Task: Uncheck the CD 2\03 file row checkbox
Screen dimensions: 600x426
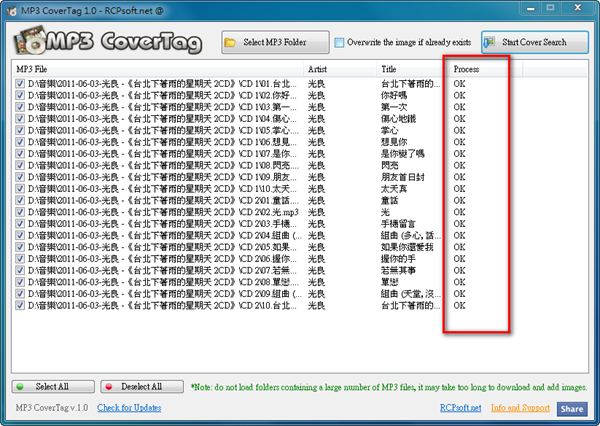Action: tap(20, 224)
